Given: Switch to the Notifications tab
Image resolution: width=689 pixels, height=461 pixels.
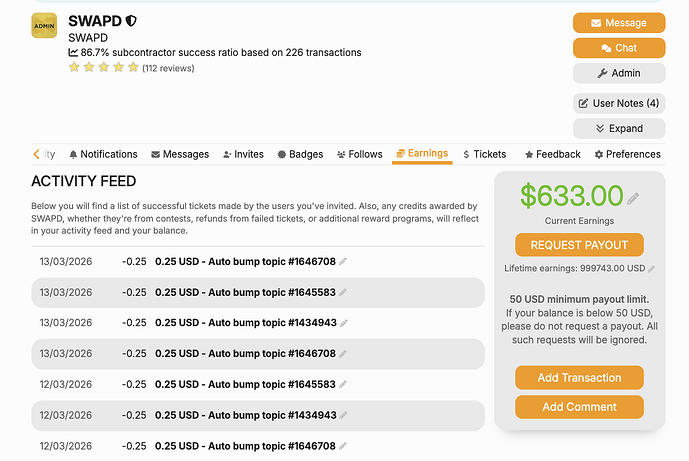Looking at the screenshot, I should tap(103, 154).
